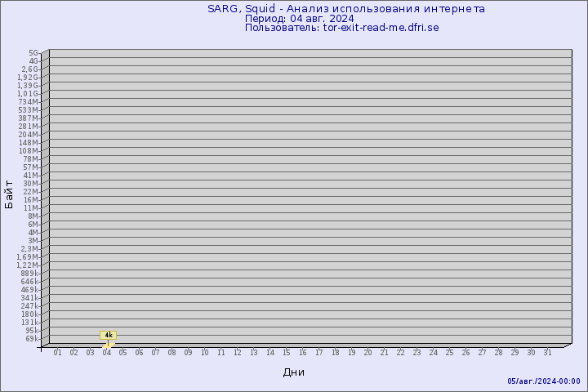Click the y-axis label '78M'

(31, 159)
